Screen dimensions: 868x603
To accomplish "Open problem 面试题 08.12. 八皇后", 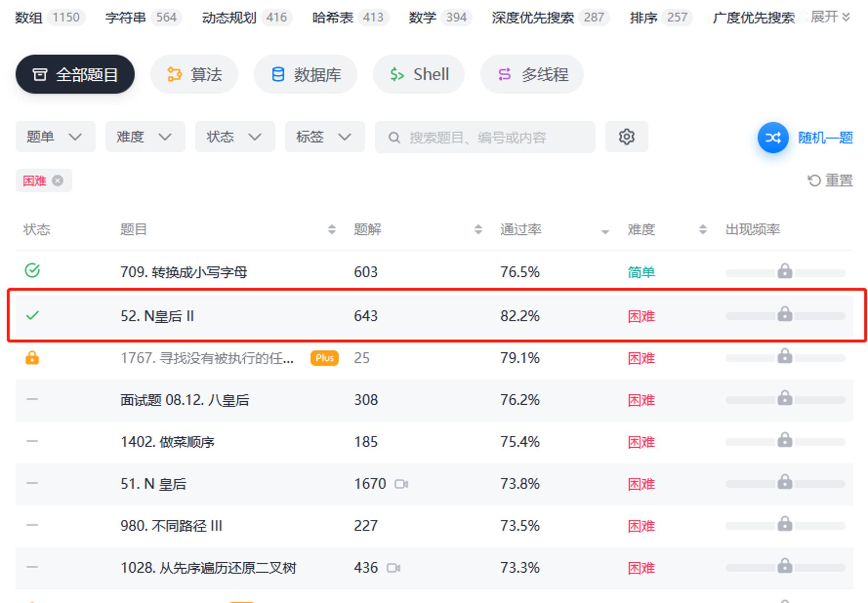I will click(184, 400).
